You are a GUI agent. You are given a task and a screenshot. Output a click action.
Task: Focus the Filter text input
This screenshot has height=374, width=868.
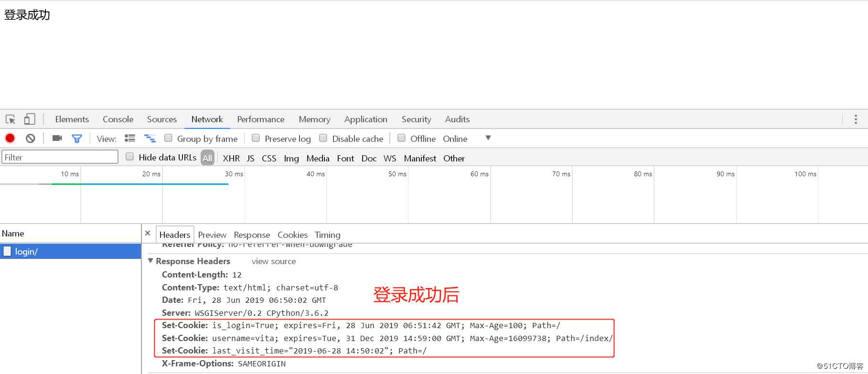pyautogui.click(x=60, y=157)
